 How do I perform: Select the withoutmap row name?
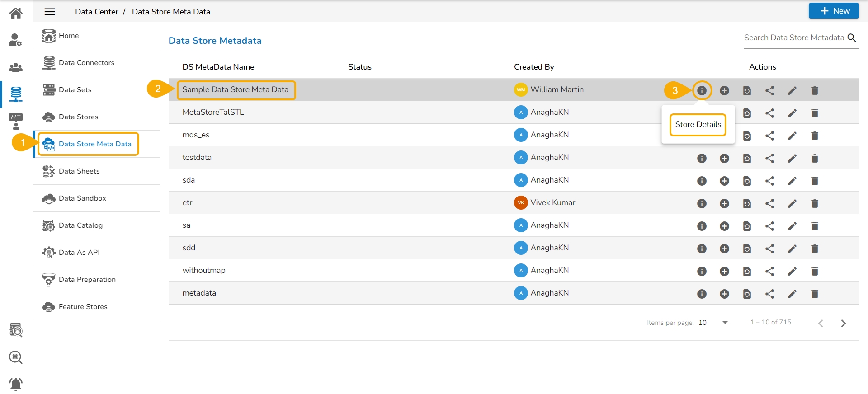pos(204,270)
